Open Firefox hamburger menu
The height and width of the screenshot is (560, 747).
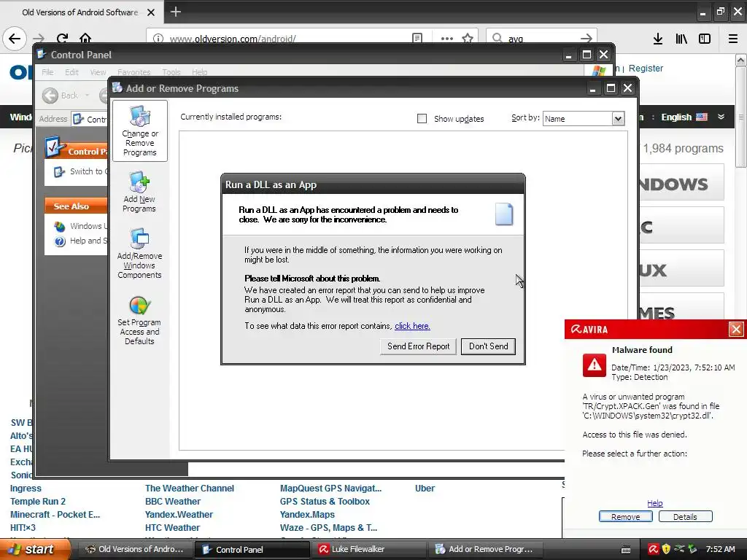coord(733,39)
